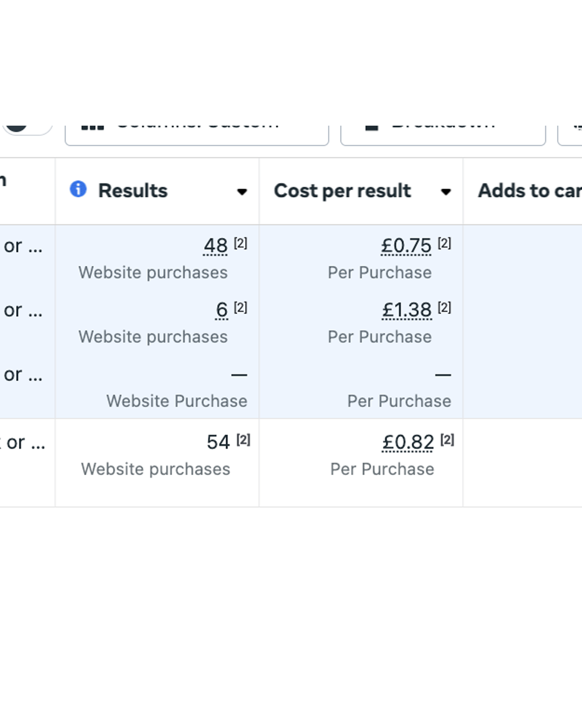The height and width of the screenshot is (728, 582).
Task: Click the [2] footnote beside £0.75
Action: tap(444, 243)
